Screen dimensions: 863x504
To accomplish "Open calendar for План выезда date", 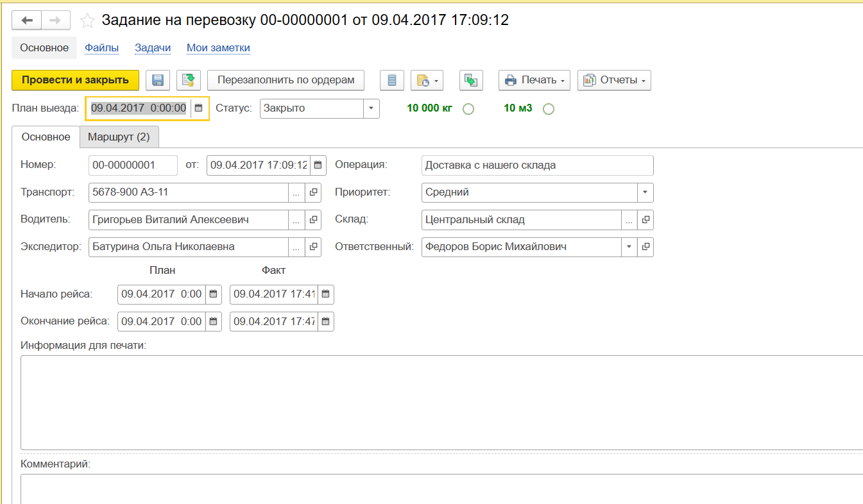I will pyautogui.click(x=199, y=108).
